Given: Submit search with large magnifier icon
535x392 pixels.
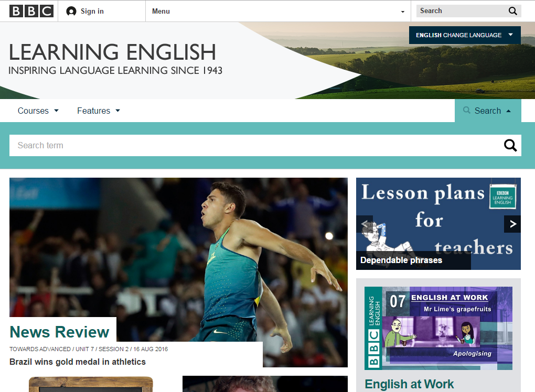Looking at the screenshot, I should coord(510,146).
